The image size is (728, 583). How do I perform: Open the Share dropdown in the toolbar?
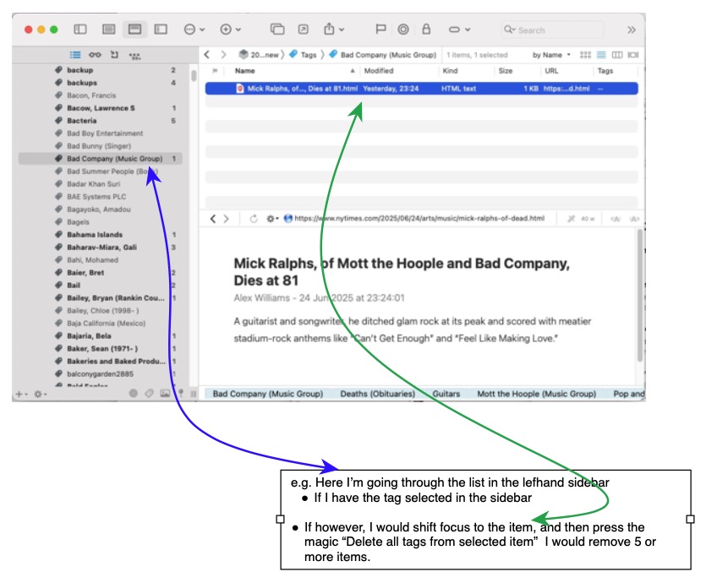click(x=333, y=30)
